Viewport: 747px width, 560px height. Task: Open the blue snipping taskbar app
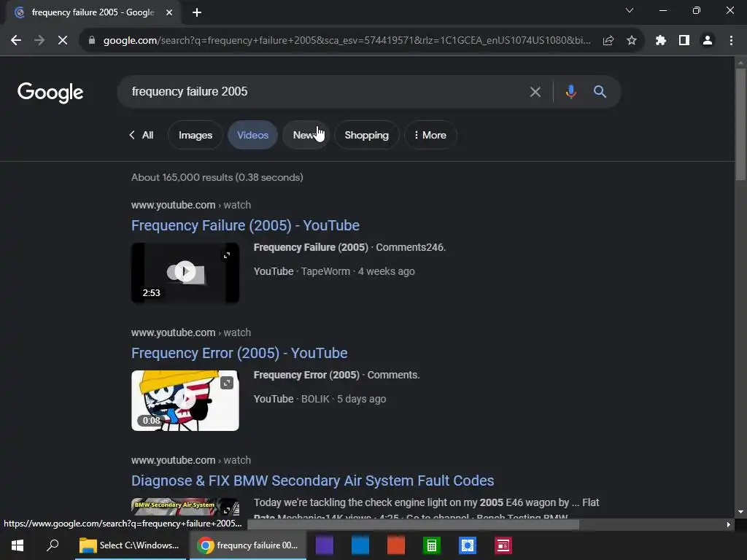point(468,545)
